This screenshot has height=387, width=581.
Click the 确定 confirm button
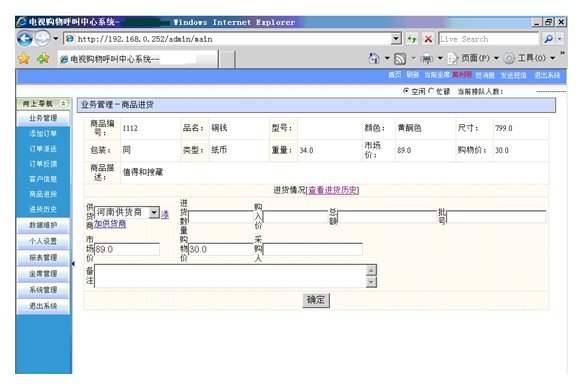pos(316,300)
